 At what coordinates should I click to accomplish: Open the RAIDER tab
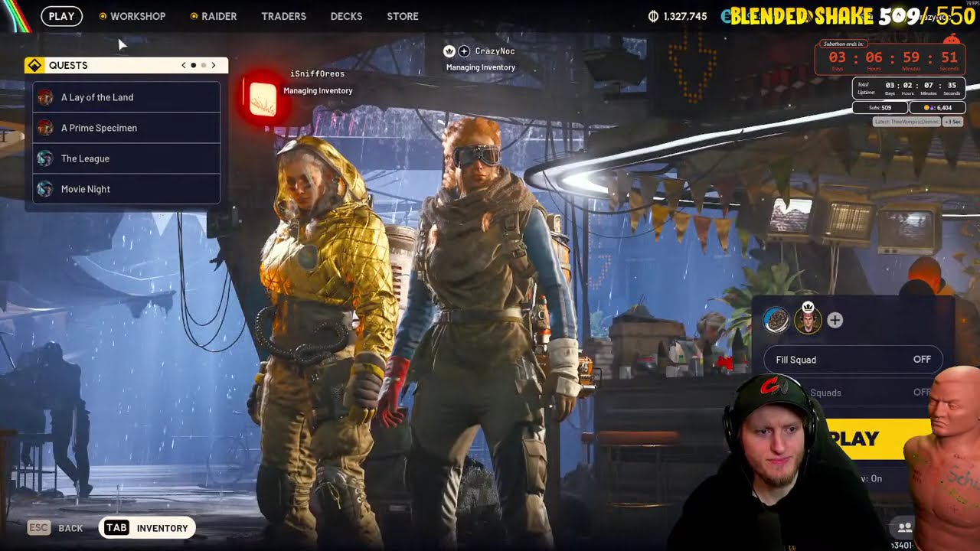point(219,16)
